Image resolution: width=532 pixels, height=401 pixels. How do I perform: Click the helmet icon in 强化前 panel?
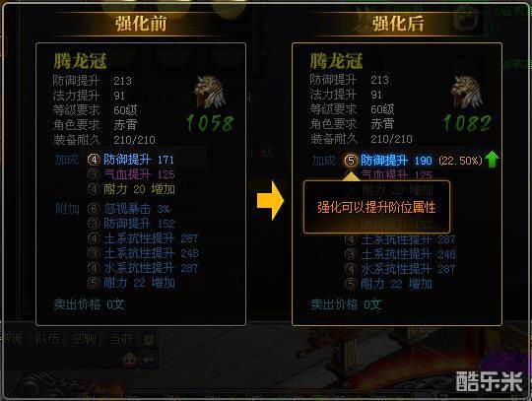point(210,91)
